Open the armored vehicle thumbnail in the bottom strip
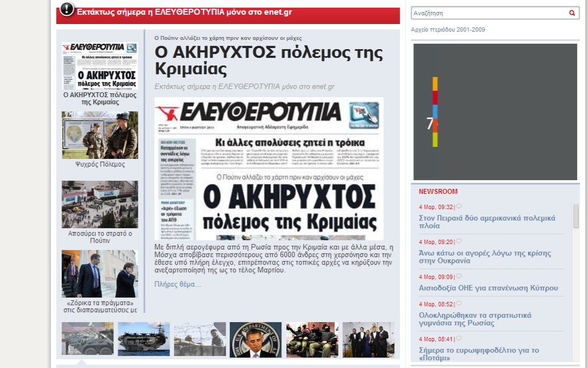Viewport: 588px width, 368px height. [88, 339]
